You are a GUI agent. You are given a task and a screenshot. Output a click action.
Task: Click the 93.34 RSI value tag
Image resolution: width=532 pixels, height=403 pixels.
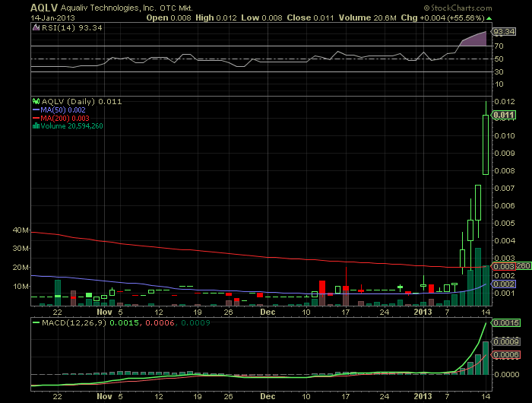click(504, 32)
